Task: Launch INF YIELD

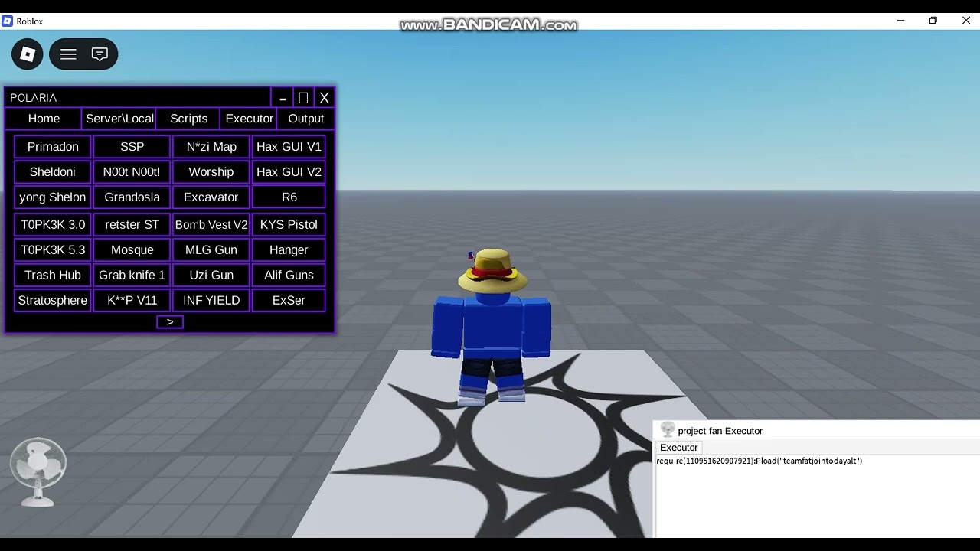Action: pyautogui.click(x=211, y=301)
